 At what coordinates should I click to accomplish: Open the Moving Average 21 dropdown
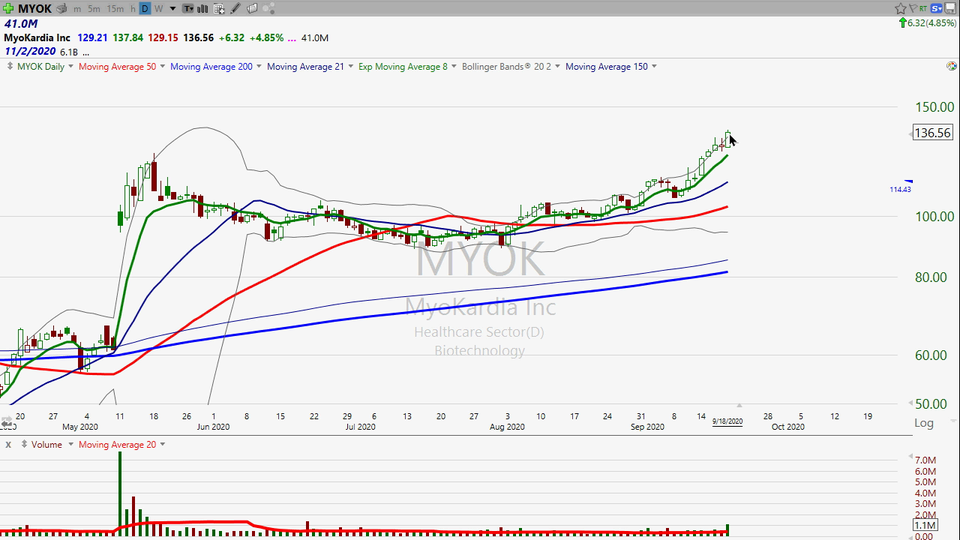tap(350, 67)
